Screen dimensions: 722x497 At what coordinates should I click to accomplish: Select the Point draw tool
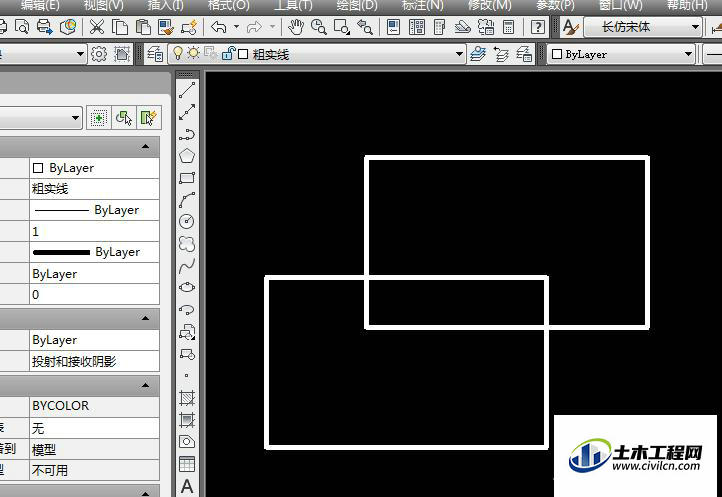tap(187, 375)
